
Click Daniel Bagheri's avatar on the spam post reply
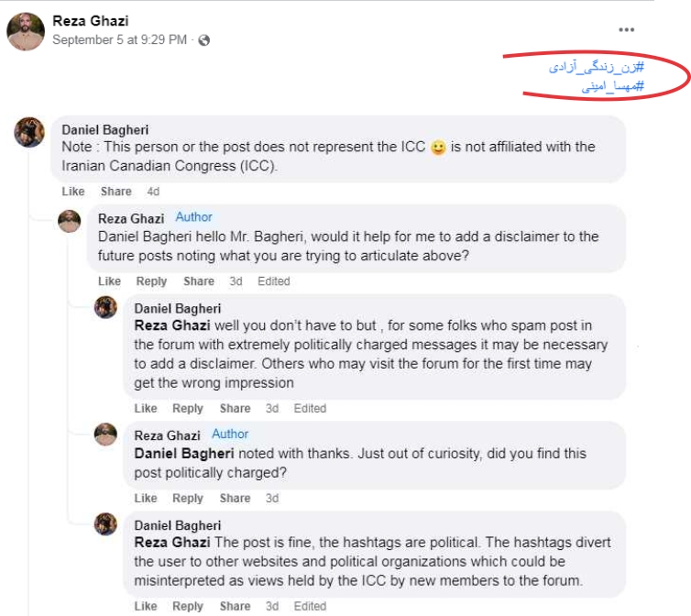pos(106,308)
